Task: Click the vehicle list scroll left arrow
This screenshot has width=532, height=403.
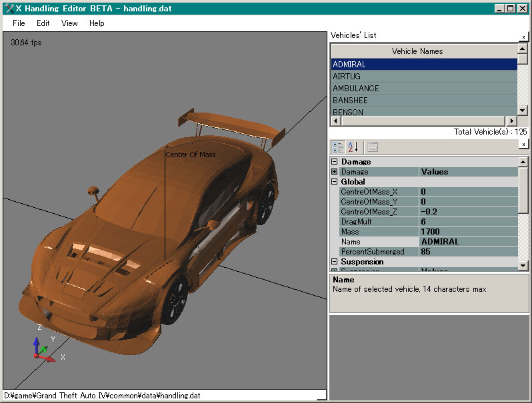Action: 336,121
